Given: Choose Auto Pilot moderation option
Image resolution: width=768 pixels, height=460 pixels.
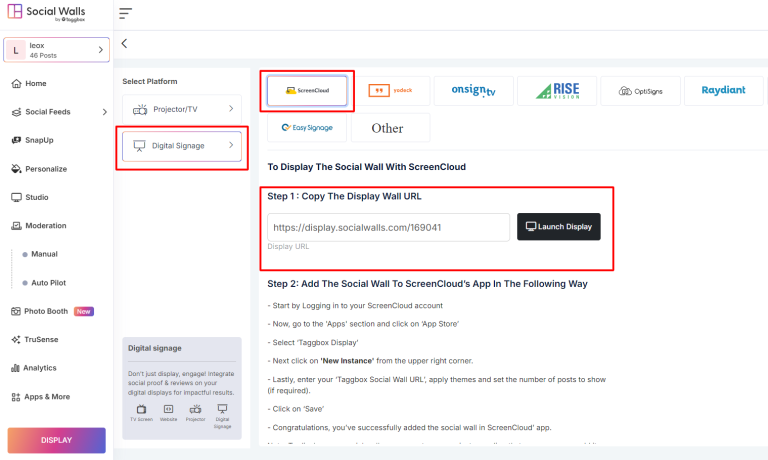Looking at the screenshot, I should (x=49, y=283).
